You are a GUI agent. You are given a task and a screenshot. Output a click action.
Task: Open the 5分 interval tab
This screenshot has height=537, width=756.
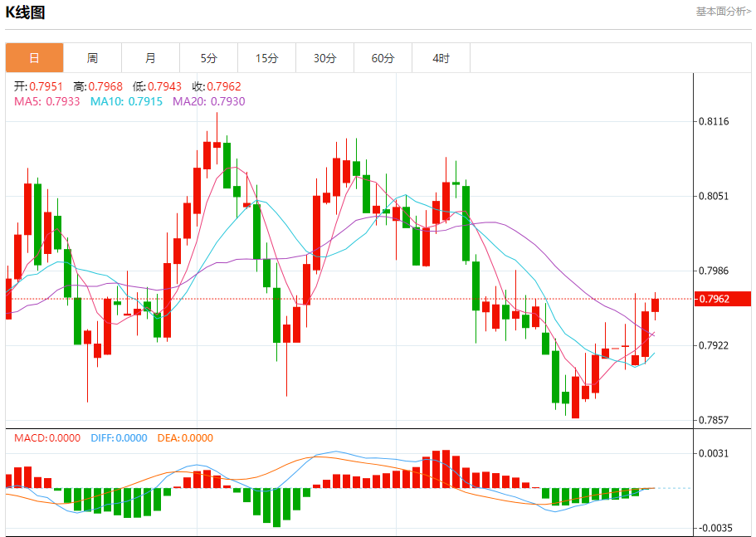pos(209,58)
